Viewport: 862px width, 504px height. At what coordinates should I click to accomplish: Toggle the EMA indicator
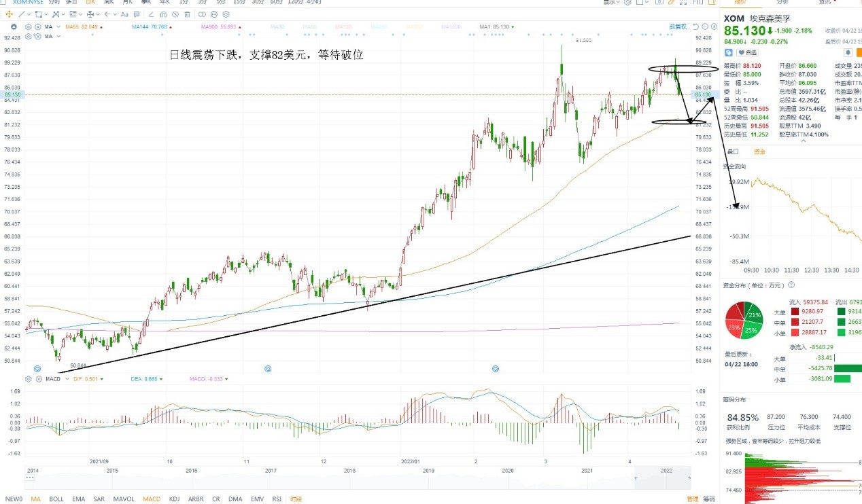tap(79, 499)
